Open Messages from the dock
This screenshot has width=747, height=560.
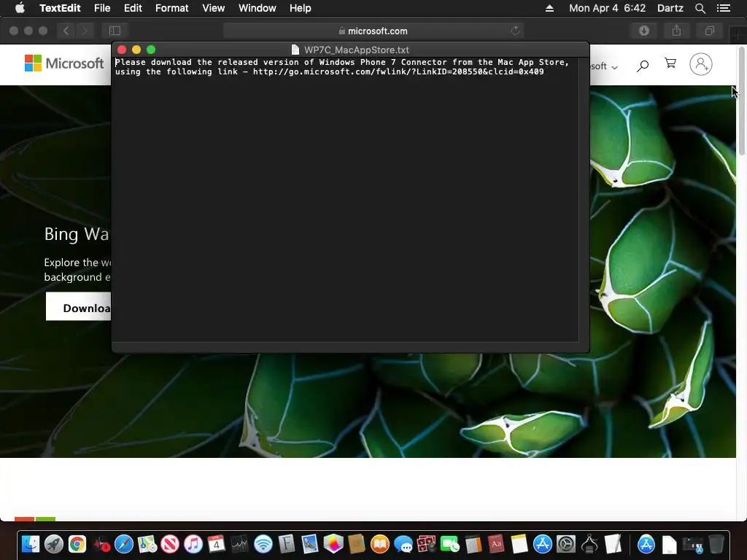[403, 544]
